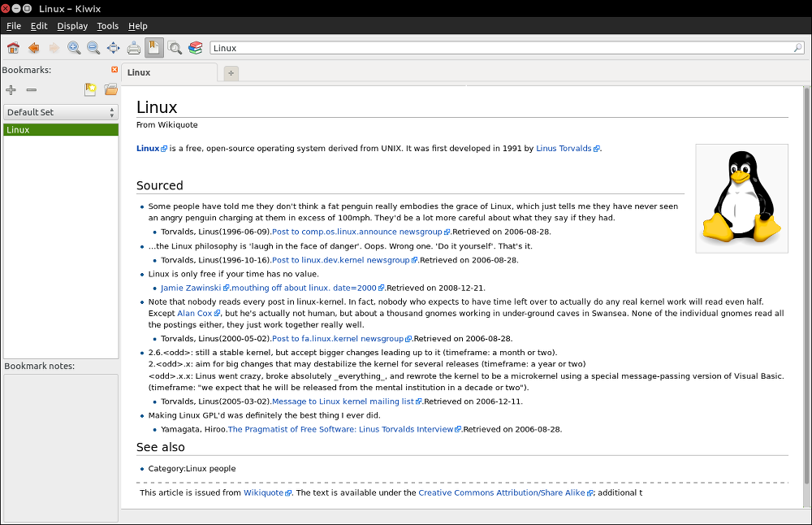Create a new bookmark set

[x=90, y=89]
